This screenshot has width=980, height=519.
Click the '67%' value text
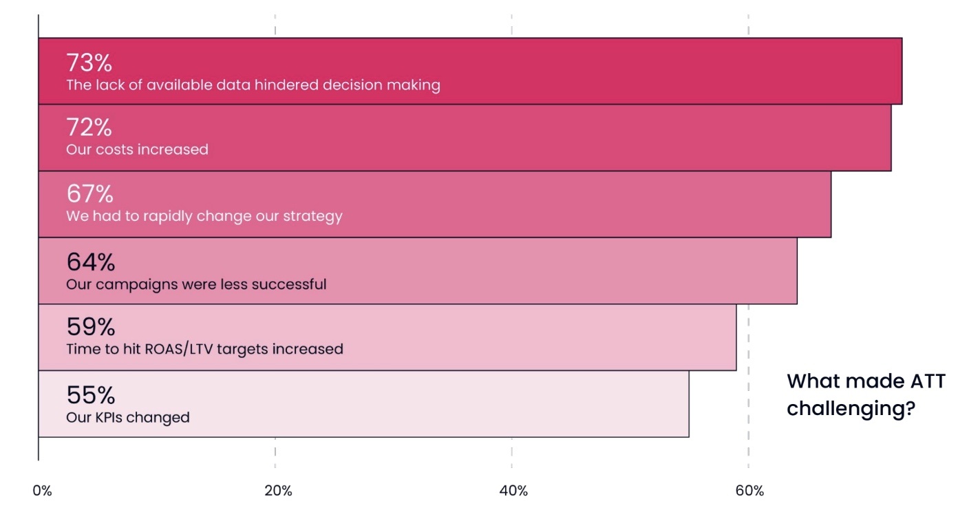click(89, 194)
